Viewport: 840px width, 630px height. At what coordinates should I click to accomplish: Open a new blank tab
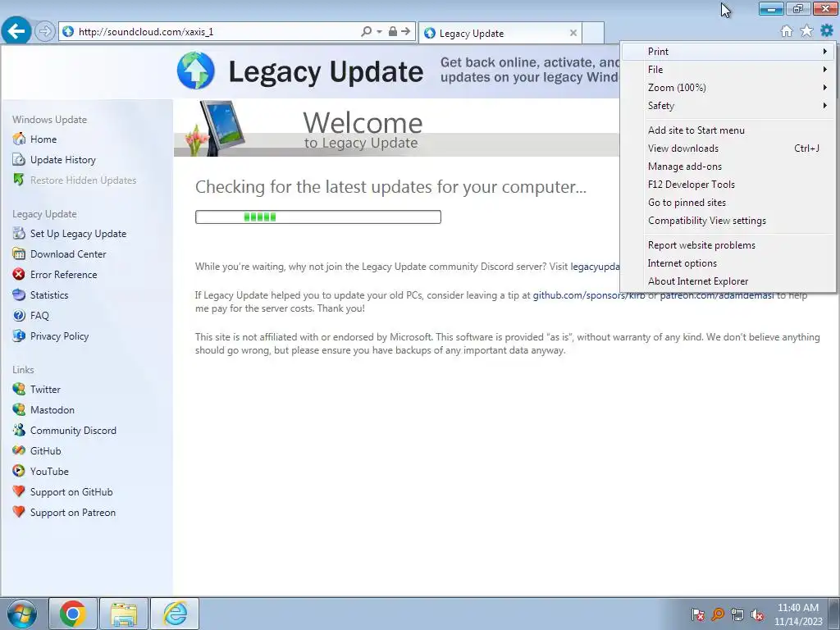coord(593,33)
